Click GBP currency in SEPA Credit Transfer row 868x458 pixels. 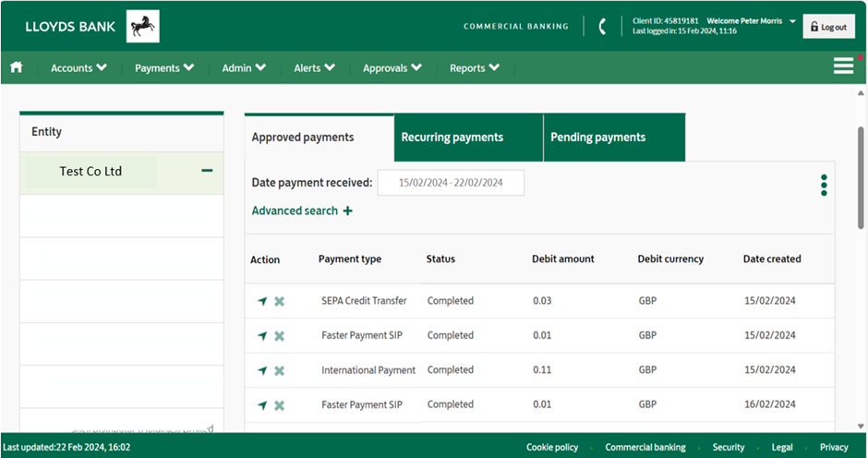tap(647, 301)
